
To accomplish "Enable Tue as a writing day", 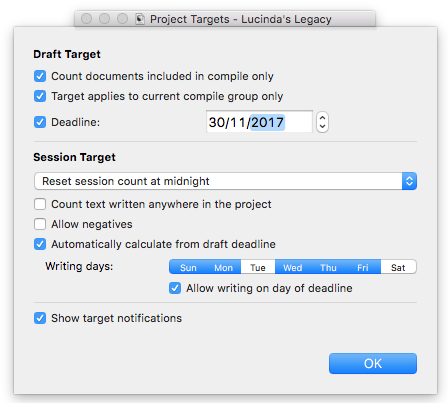I will tap(258, 267).
